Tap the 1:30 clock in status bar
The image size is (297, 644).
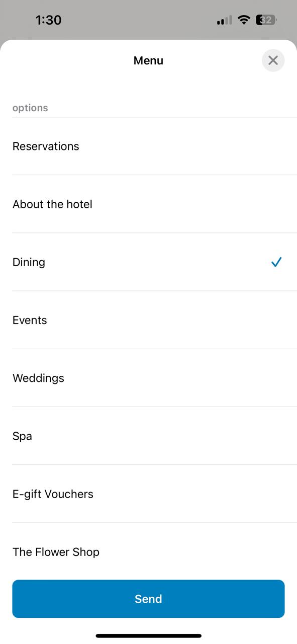pyautogui.click(x=48, y=20)
